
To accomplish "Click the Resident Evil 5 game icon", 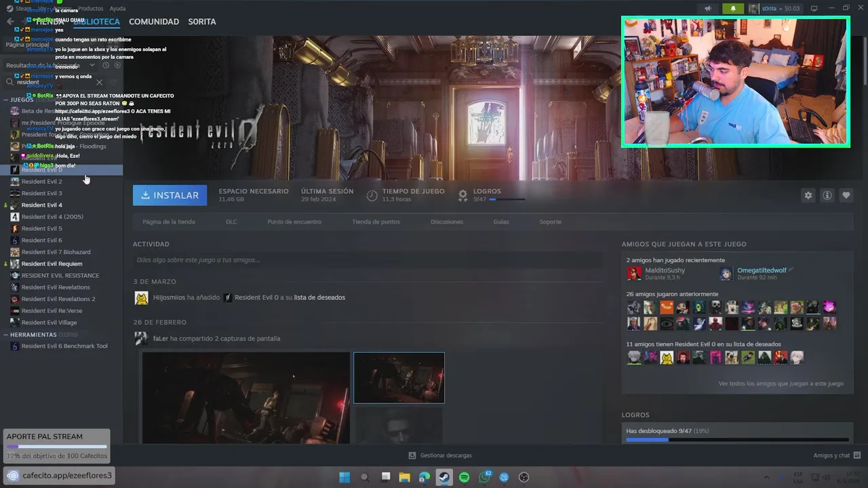I will pyautogui.click(x=15, y=228).
